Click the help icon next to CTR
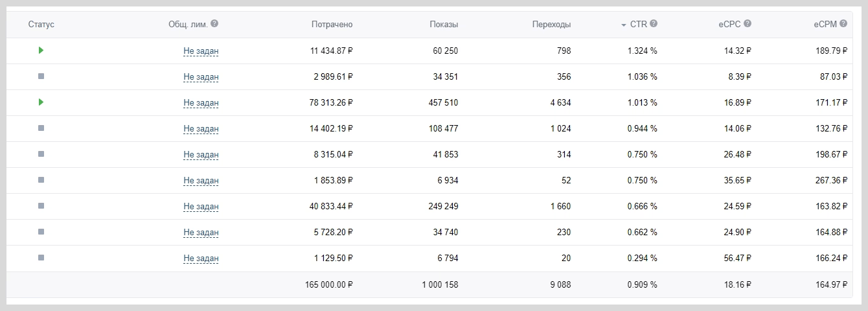Image resolution: width=868 pixels, height=311 pixels. pos(654,24)
